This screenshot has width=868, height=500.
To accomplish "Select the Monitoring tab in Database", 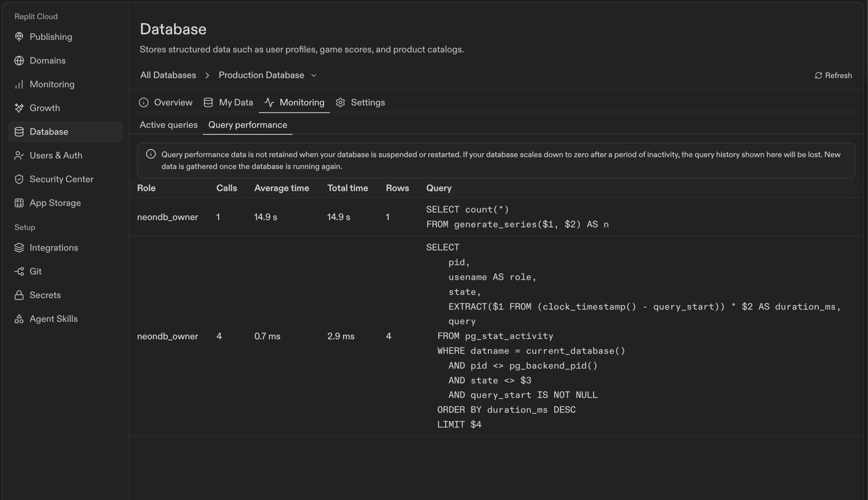I will coord(294,102).
